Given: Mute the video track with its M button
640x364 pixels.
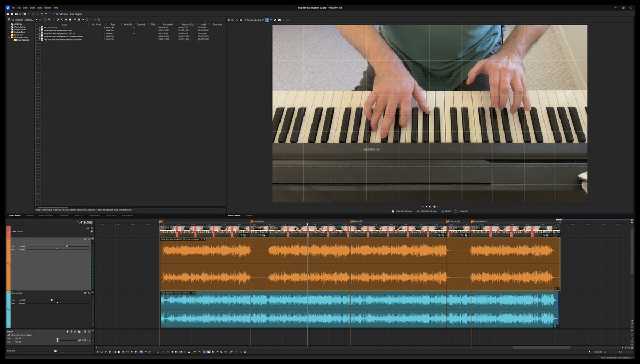Looking at the screenshot, I should pyautogui.click(x=88, y=228).
